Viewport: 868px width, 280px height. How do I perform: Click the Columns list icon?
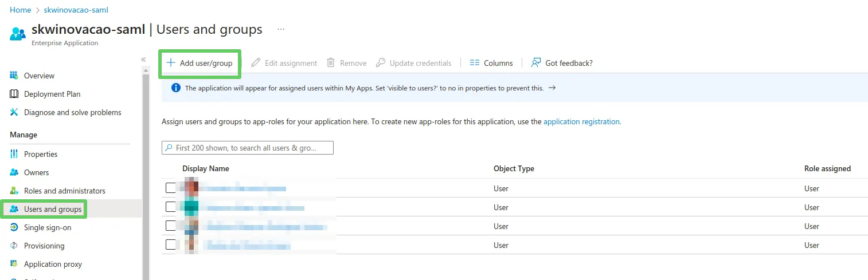point(475,63)
